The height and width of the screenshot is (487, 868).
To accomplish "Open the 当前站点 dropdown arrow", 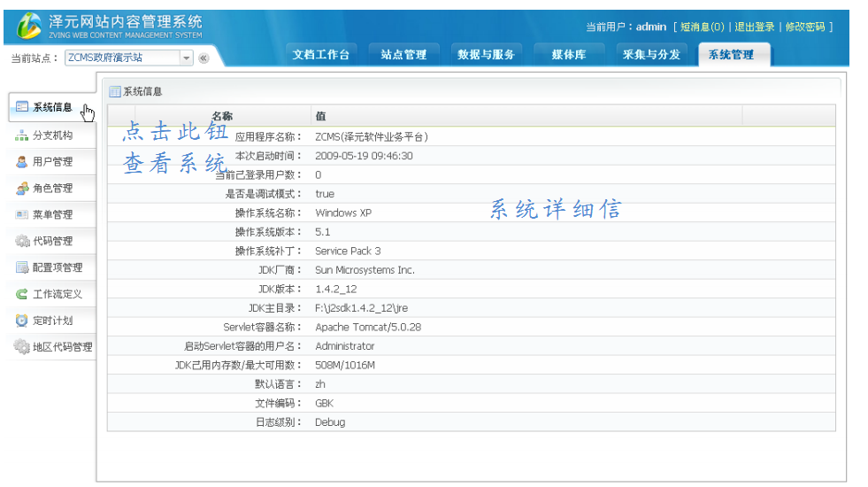I will click(187, 58).
